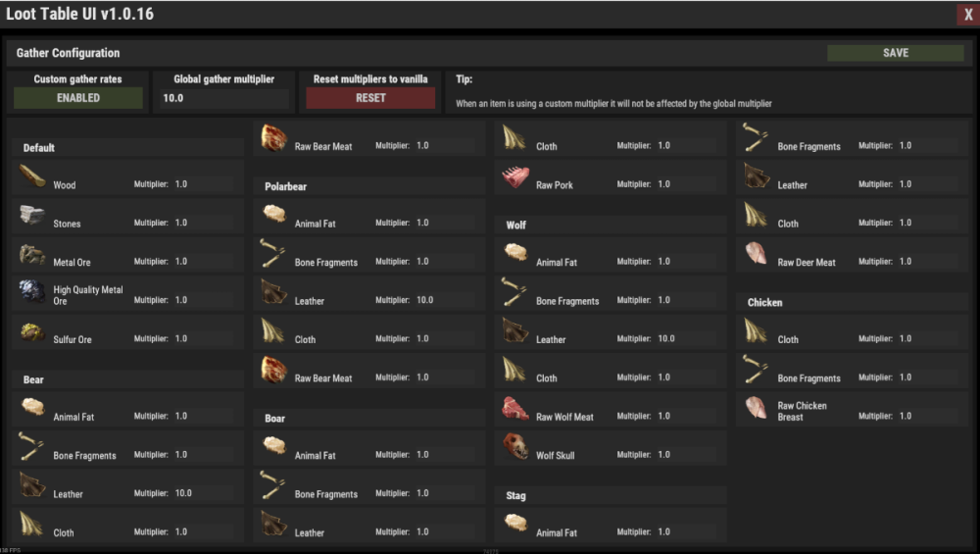
Task: Reset multipliers to vanilla with RESET
Action: coord(370,98)
